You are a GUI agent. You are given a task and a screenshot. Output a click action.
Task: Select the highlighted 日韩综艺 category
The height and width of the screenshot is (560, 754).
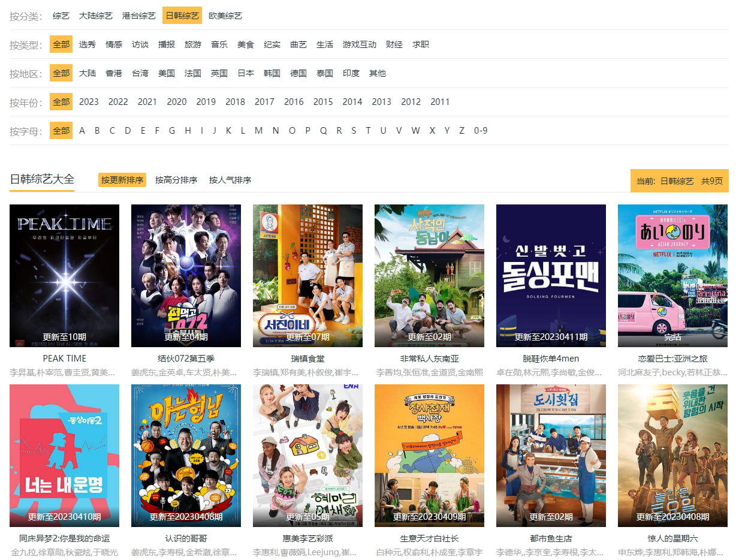point(182,16)
